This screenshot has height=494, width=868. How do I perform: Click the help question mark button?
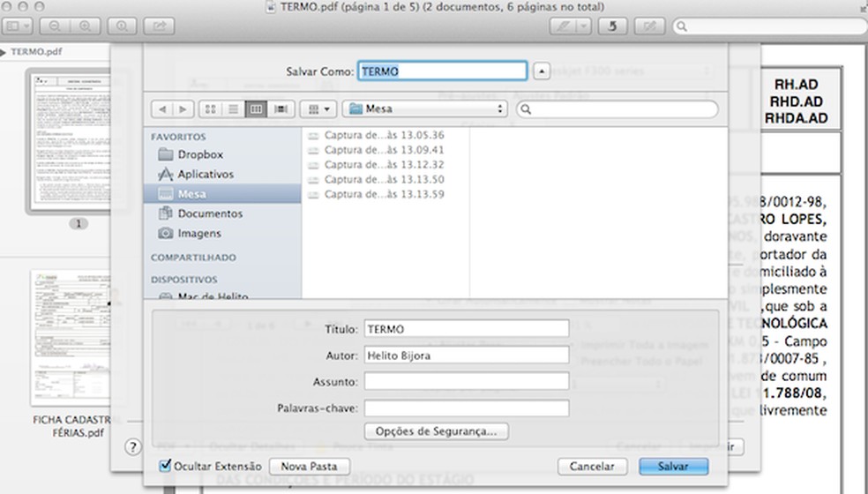point(133,447)
